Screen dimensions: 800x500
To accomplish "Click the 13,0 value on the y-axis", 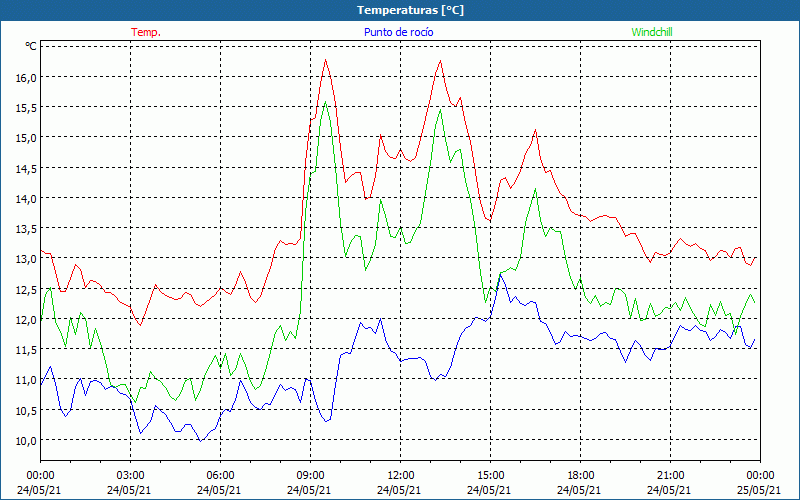I will 26,259.
